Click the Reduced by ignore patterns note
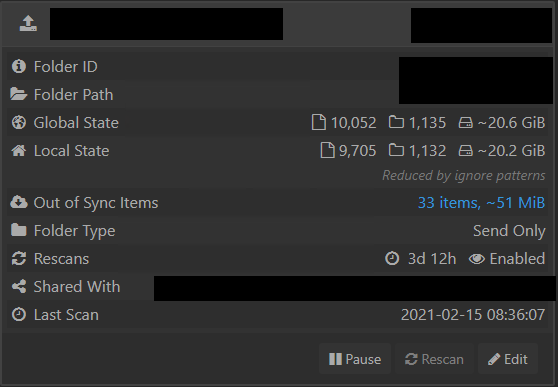Viewport: 560px width, 388px height. pyautogui.click(x=464, y=175)
